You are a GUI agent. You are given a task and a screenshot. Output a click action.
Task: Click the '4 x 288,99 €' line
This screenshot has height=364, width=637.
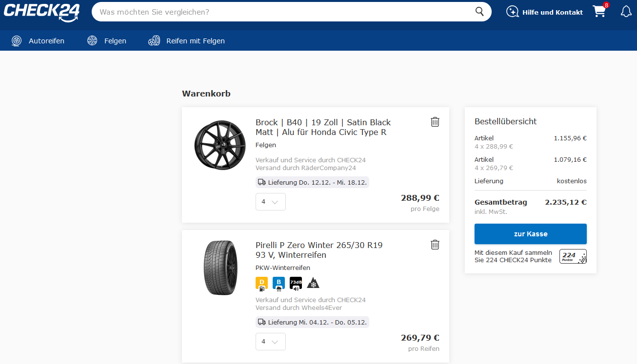[x=494, y=147]
